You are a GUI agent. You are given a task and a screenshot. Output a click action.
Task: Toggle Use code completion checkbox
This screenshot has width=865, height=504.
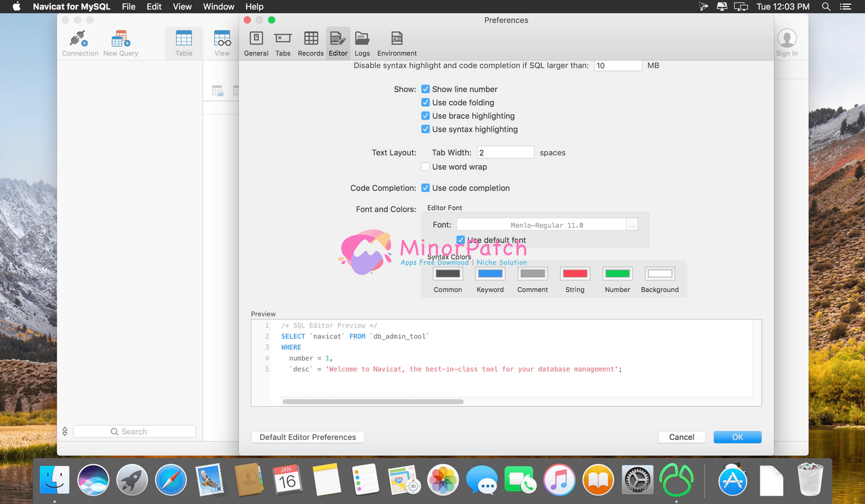coord(426,188)
